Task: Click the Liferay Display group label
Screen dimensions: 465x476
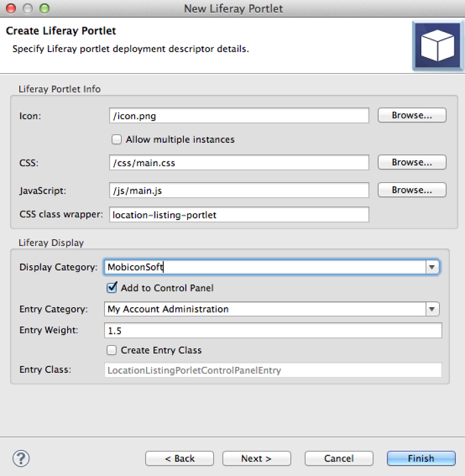Action: (x=51, y=243)
